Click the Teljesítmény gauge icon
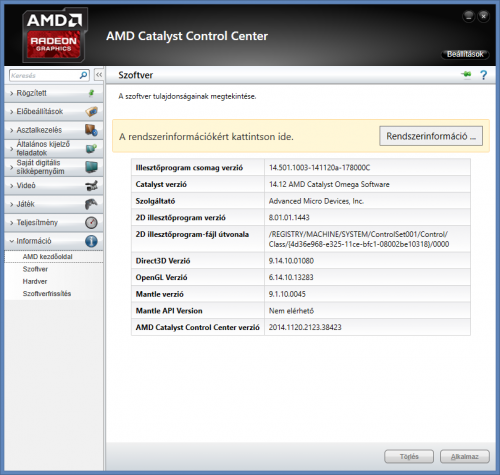Viewport: 500px width, 475px height. click(x=91, y=223)
